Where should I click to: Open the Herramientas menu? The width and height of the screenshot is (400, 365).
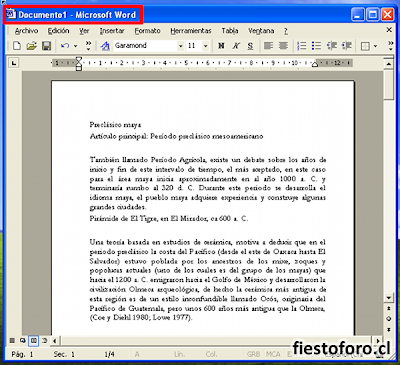tap(191, 31)
